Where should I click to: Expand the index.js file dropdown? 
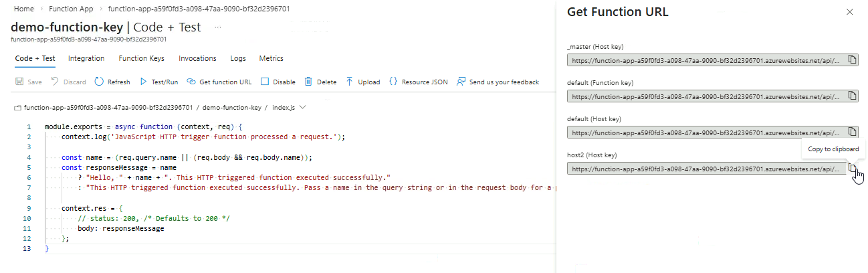point(303,107)
